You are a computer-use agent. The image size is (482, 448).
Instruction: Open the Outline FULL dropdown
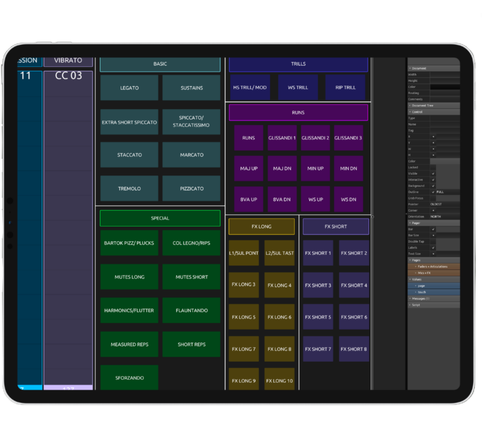pyautogui.click(x=448, y=192)
